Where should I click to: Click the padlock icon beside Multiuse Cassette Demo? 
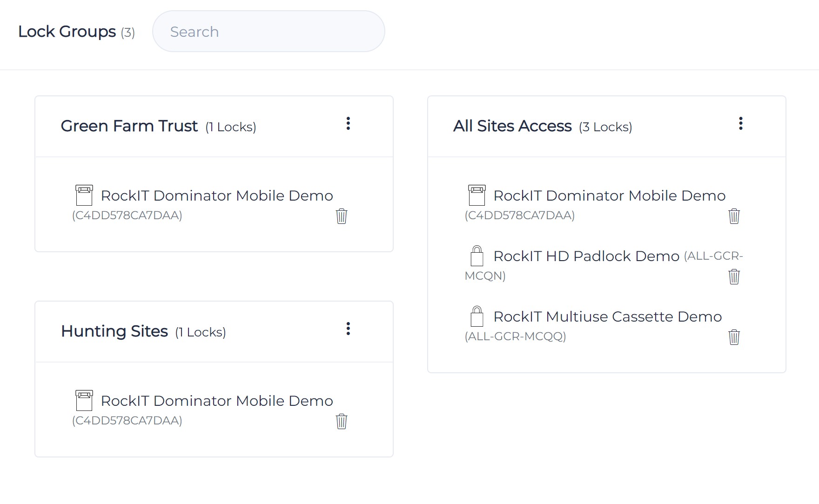click(477, 316)
